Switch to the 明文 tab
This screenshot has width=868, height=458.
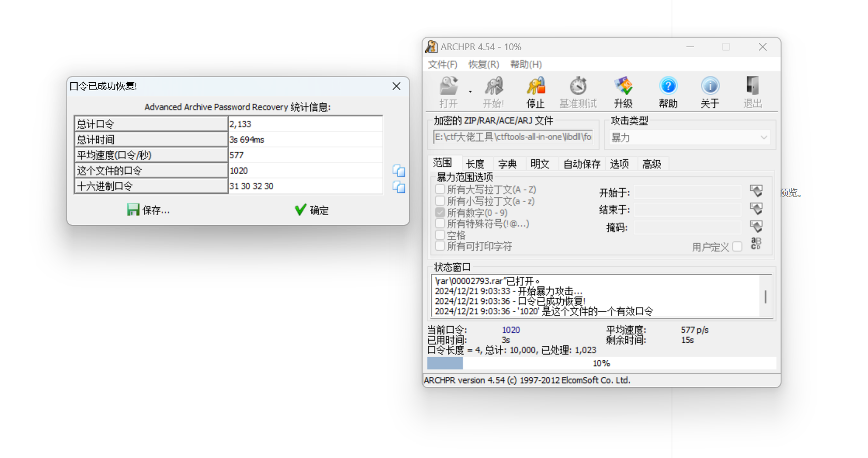(540, 164)
